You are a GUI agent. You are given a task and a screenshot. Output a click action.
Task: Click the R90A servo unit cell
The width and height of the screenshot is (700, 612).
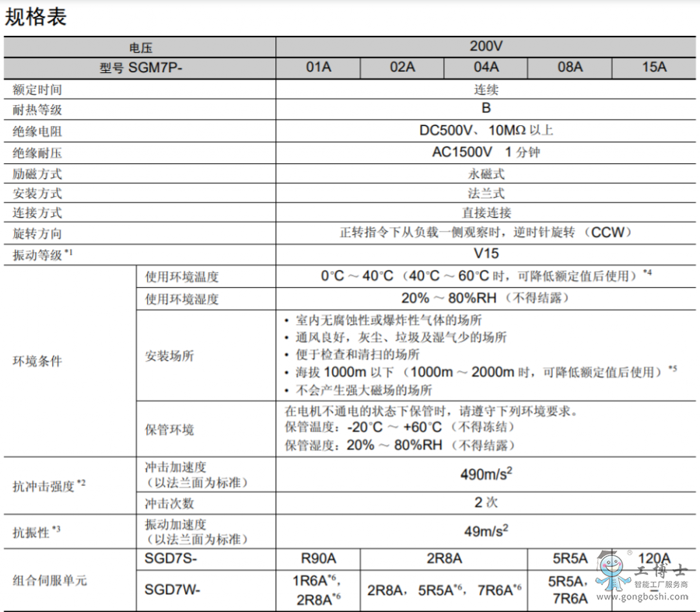(318, 559)
